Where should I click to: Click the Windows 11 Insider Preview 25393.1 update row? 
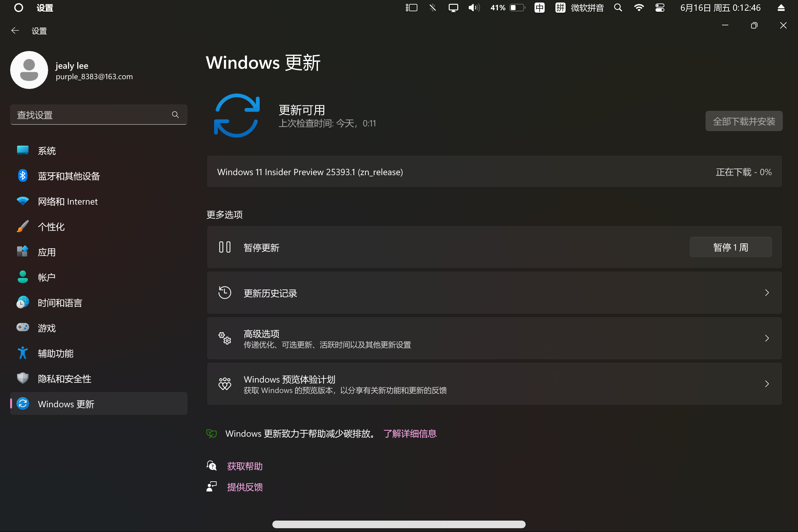(495, 172)
